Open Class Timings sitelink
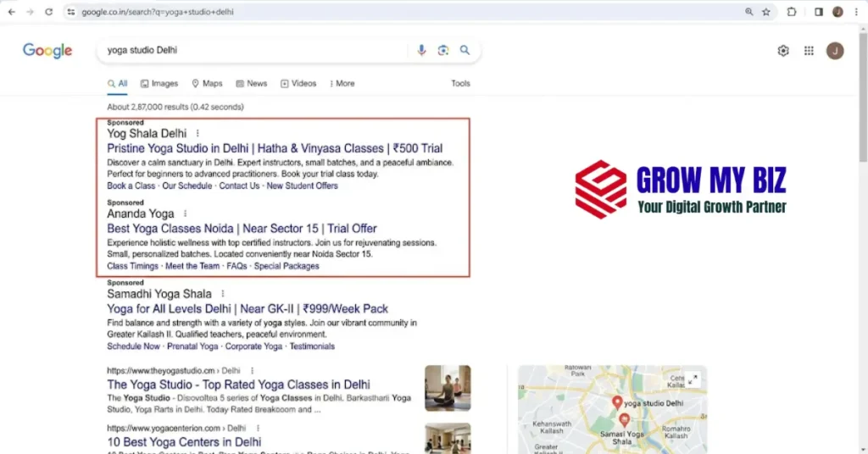 point(133,266)
